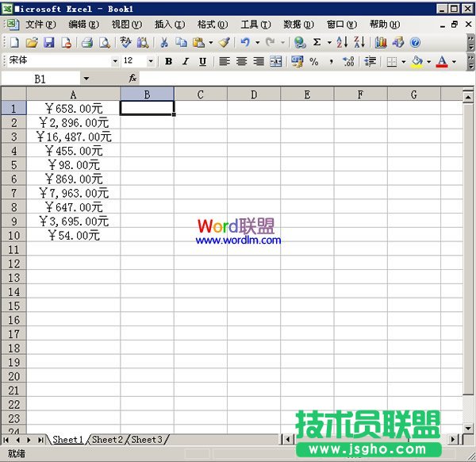Expand the Name Box dropdown arrow
The image size is (476, 462).
(86, 79)
